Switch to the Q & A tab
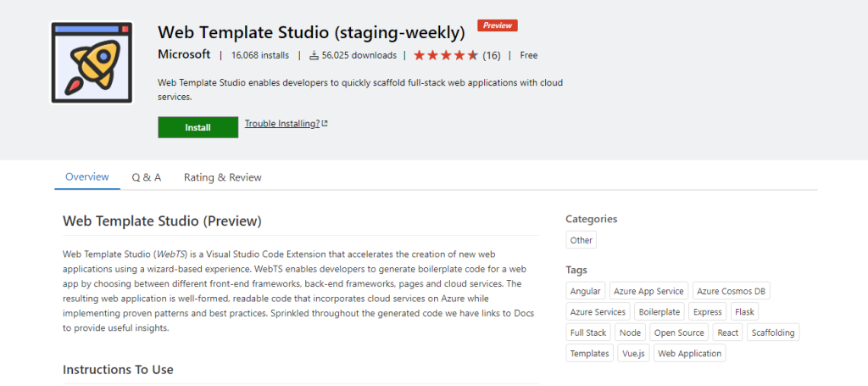Viewport: 868px width, 386px height. pos(146,177)
